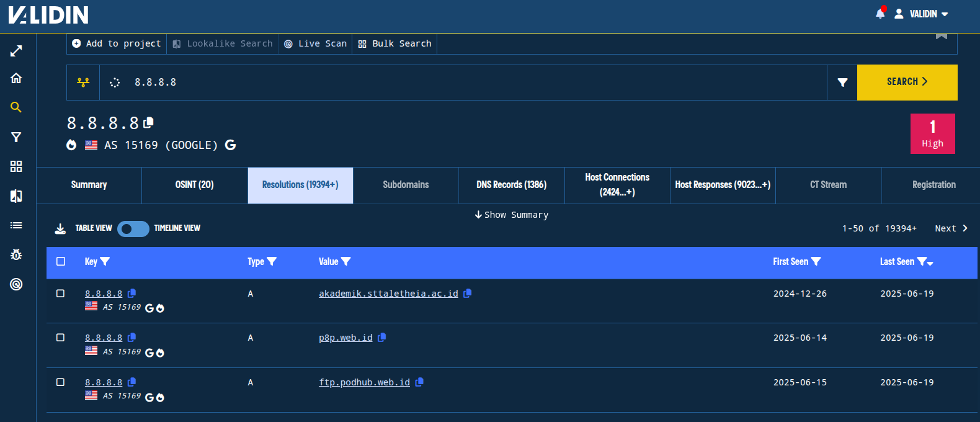Click First Seen date 2024-12-26
The image size is (980, 422).
[800, 294]
